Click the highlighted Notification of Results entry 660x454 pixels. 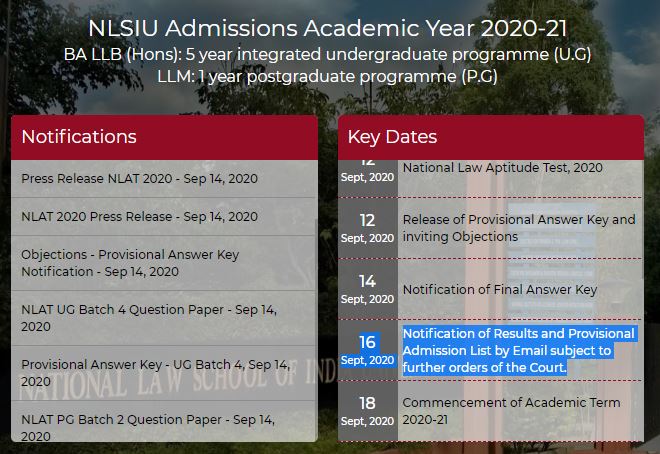[x=518, y=350]
